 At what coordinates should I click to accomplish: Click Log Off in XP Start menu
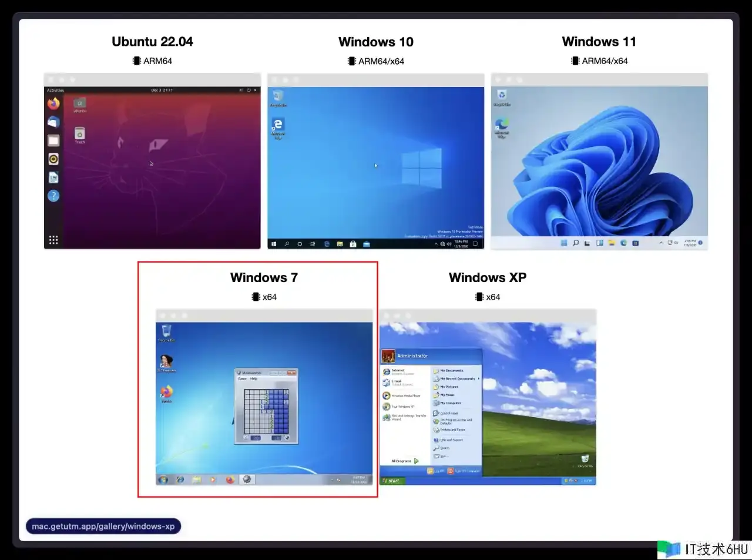pyautogui.click(x=434, y=471)
